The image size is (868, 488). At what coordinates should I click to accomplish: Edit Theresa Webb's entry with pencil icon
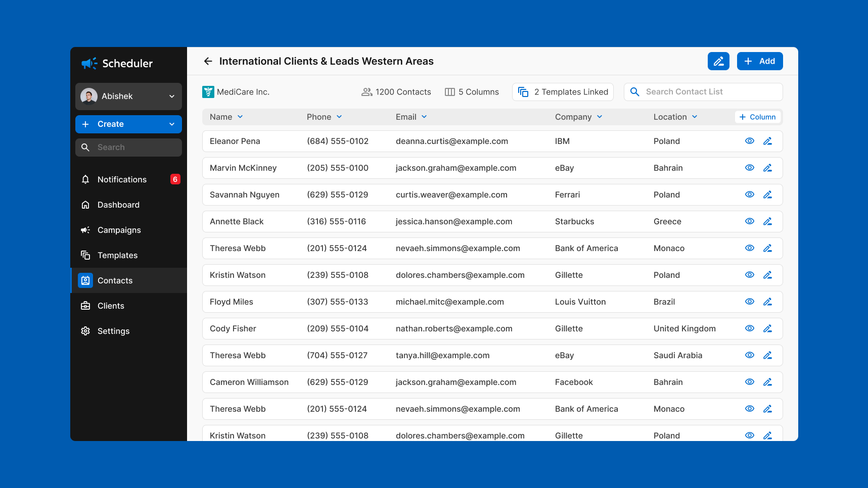point(768,248)
